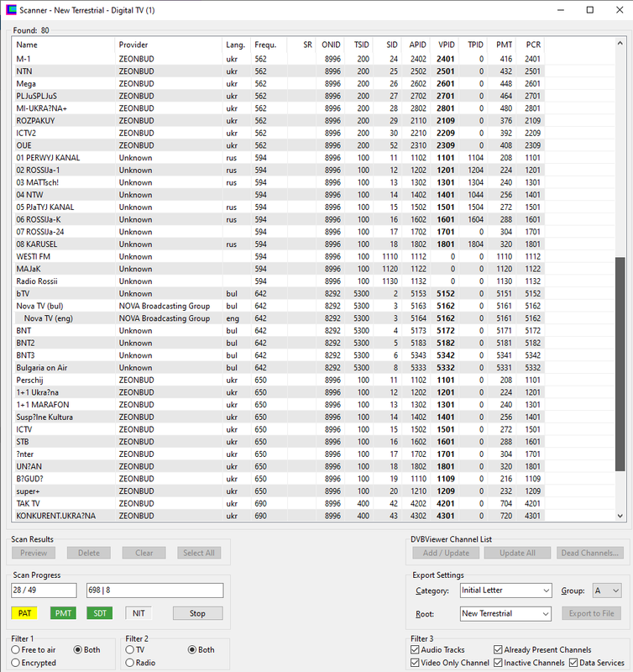
Task: Toggle Video Only Channel checkbox
Action: pos(450,663)
